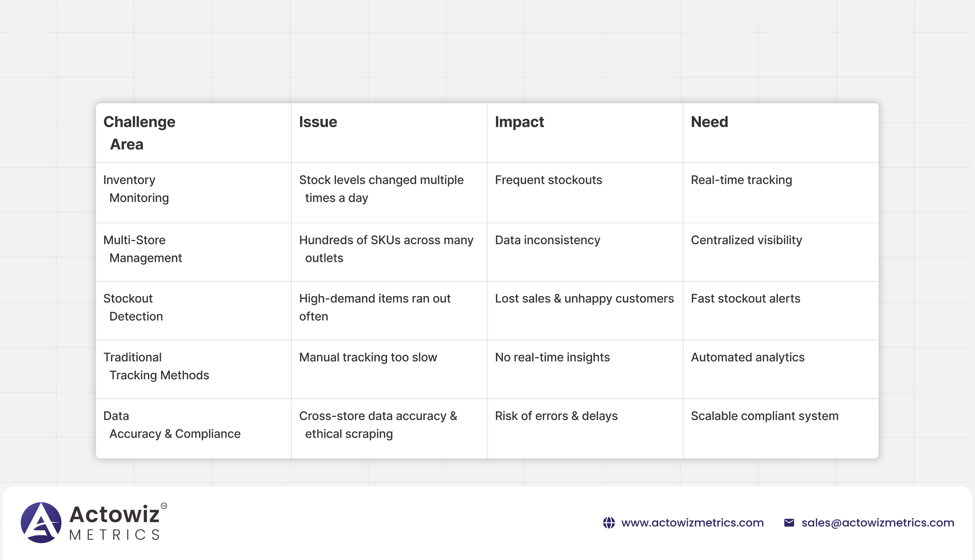Select the 'Real-time tracking' cell
This screenshot has width=975, height=560.
pos(741,180)
